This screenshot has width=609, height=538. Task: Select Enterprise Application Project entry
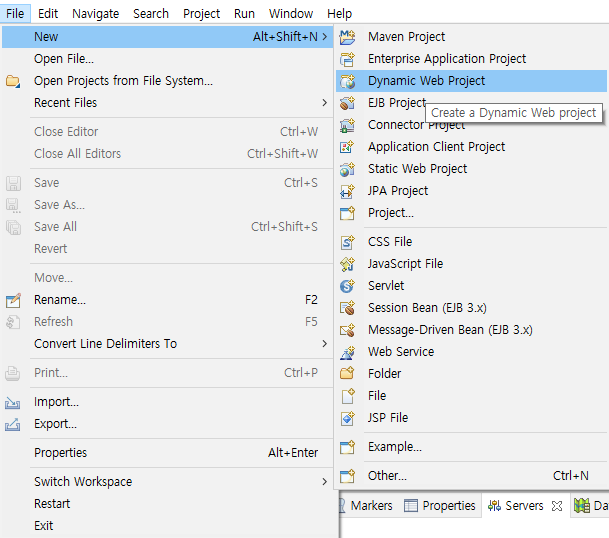click(472, 59)
